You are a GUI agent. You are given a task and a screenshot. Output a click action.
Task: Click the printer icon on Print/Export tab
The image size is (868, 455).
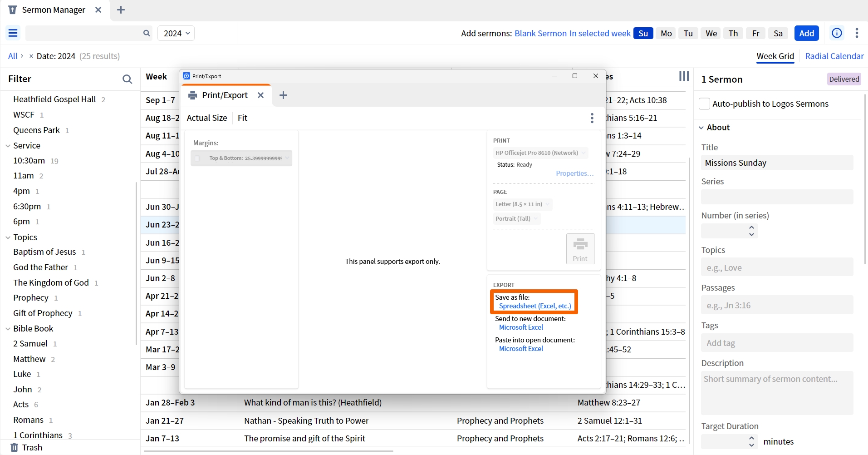193,95
